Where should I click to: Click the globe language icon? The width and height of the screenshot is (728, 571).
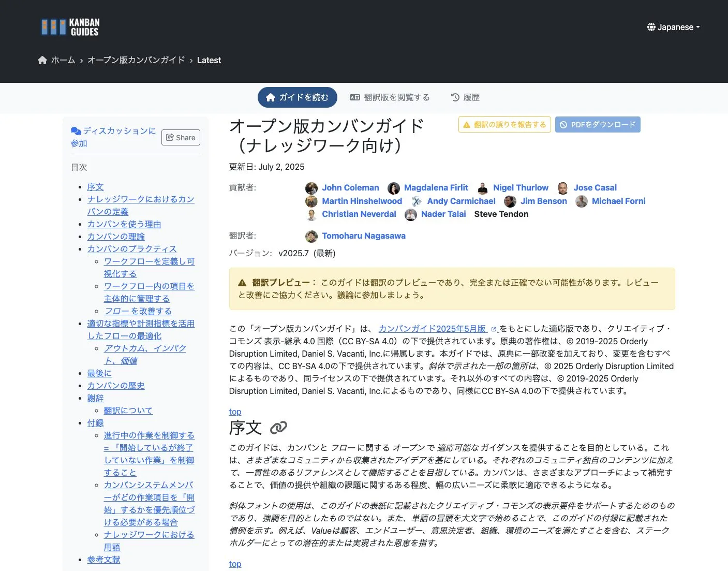pos(651,27)
